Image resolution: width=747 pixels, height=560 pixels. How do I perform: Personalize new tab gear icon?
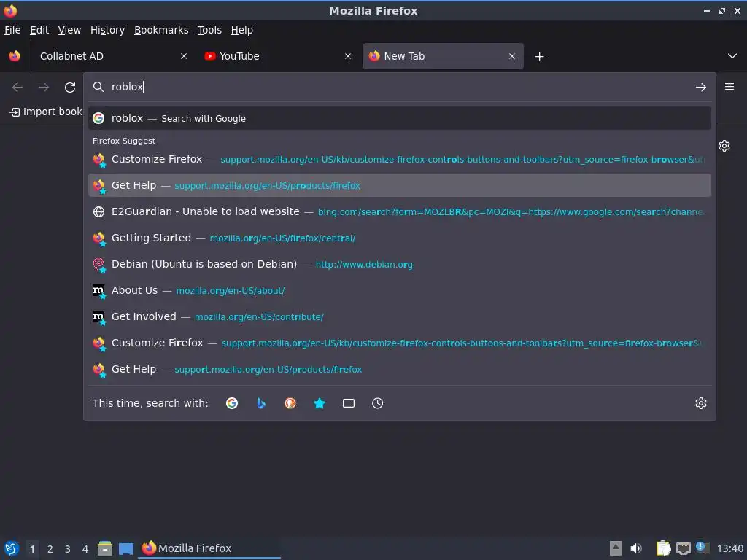click(x=724, y=146)
